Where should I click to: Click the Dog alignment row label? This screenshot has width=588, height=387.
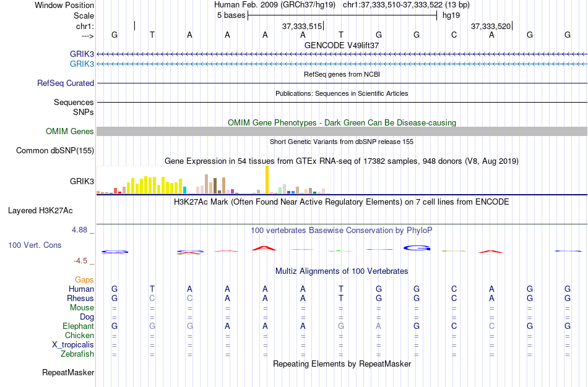click(87, 317)
